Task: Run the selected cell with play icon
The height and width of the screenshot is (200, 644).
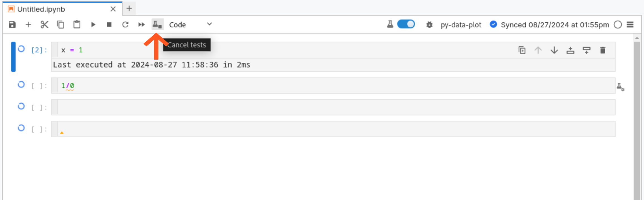Action: tap(93, 25)
